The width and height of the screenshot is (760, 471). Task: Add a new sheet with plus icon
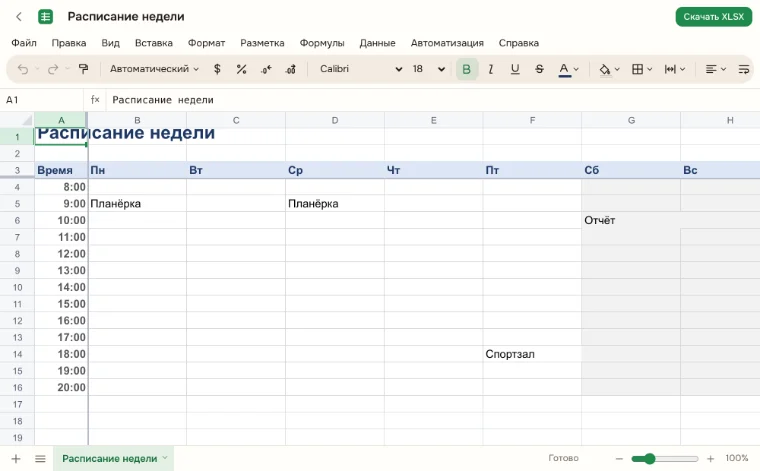pyautogui.click(x=16, y=458)
